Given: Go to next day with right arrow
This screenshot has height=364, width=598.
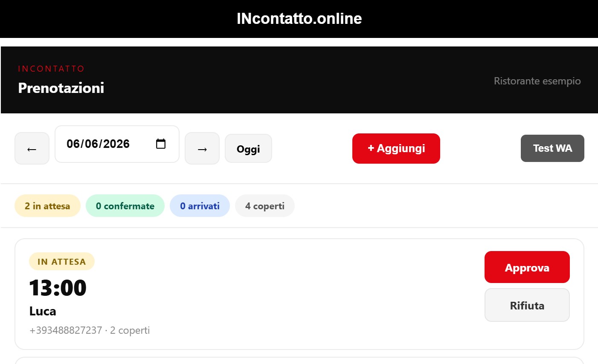Looking at the screenshot, I should point(202,148).
